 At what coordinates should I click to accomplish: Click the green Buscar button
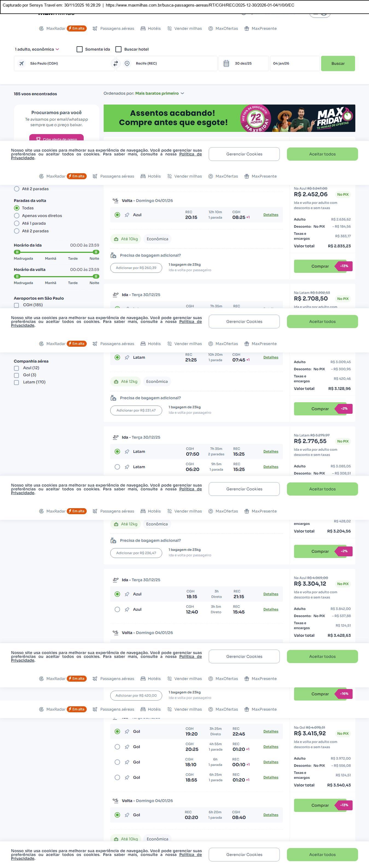pyautogui.click(x=338, y=63)
